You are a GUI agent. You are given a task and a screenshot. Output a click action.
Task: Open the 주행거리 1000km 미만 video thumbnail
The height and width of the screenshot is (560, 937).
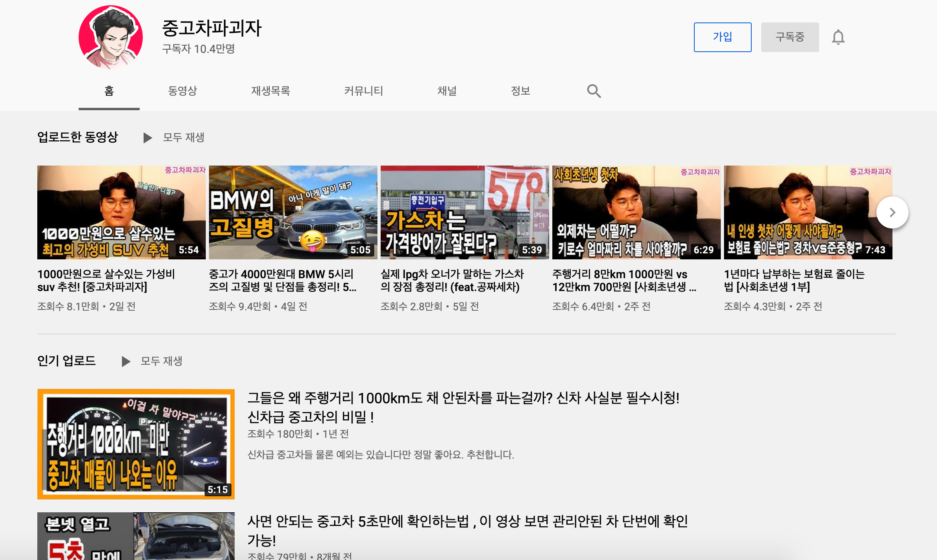tap(136, 444)
